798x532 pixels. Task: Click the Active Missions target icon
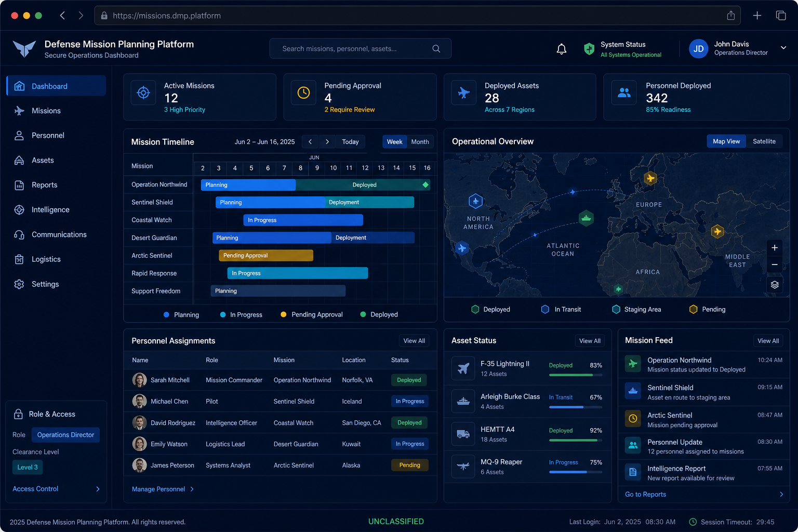coord(143,93)
